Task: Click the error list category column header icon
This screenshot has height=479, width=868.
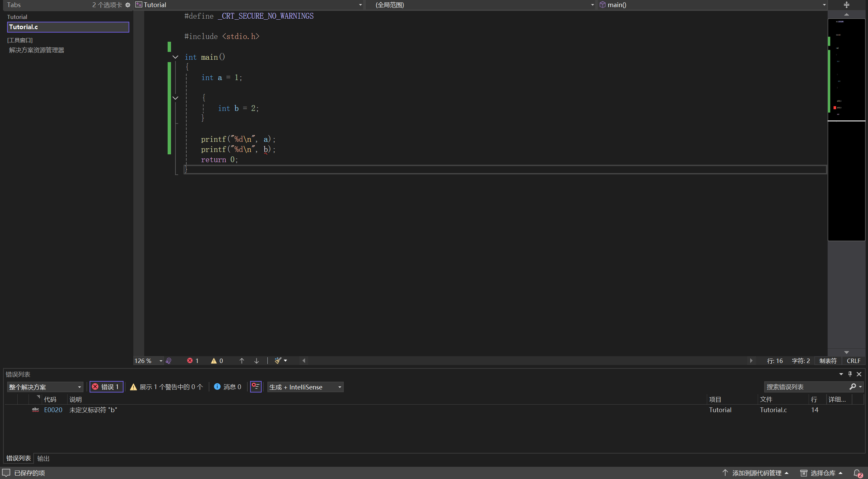Action: [x=38, y=397]
